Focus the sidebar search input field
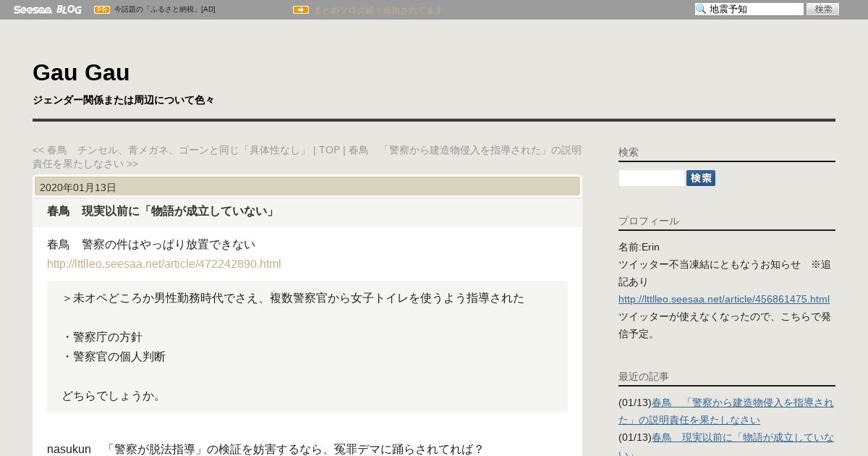Viewport: 868px width, 456px height. click(652, 178)
